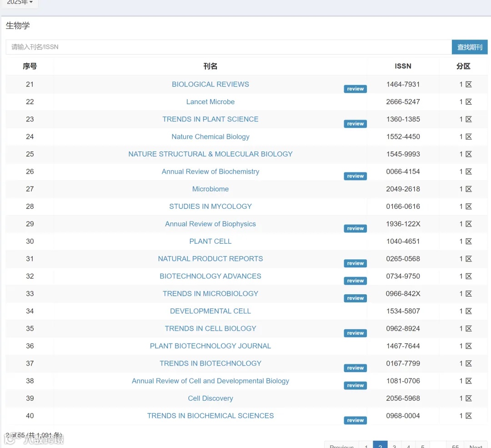Open TRENDS IN BIOCHEMICAL SCIENCES link
This screenshot has width=491, height=448.
click(210, 416)
